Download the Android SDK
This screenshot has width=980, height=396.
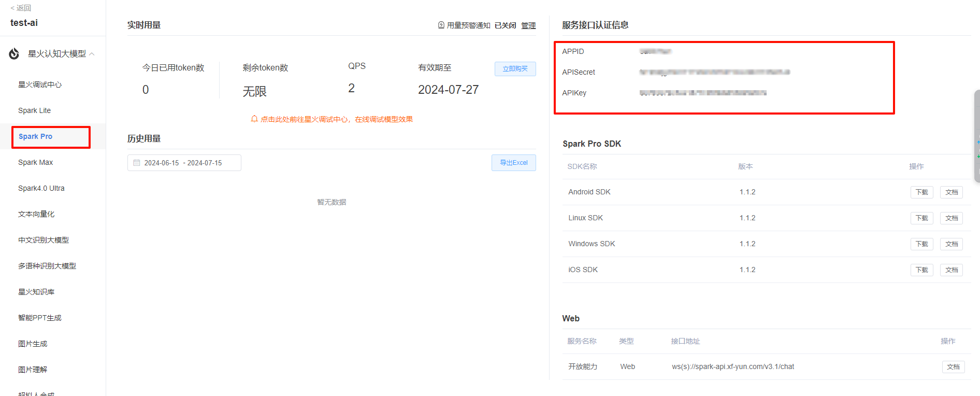coord(922,192)
